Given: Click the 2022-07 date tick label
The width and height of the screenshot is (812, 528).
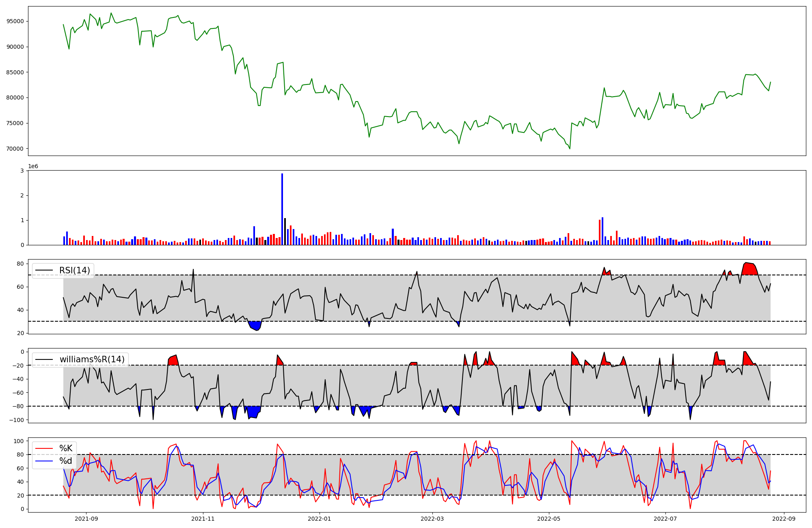Looking at the screenshot, I should pos(666,519).
